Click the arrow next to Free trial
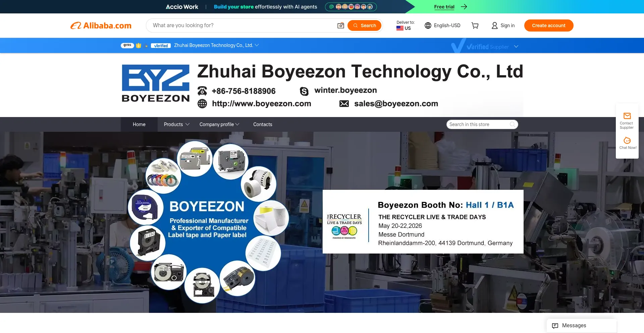The height and width of the screenshot is (333, 644). (464, 7)
